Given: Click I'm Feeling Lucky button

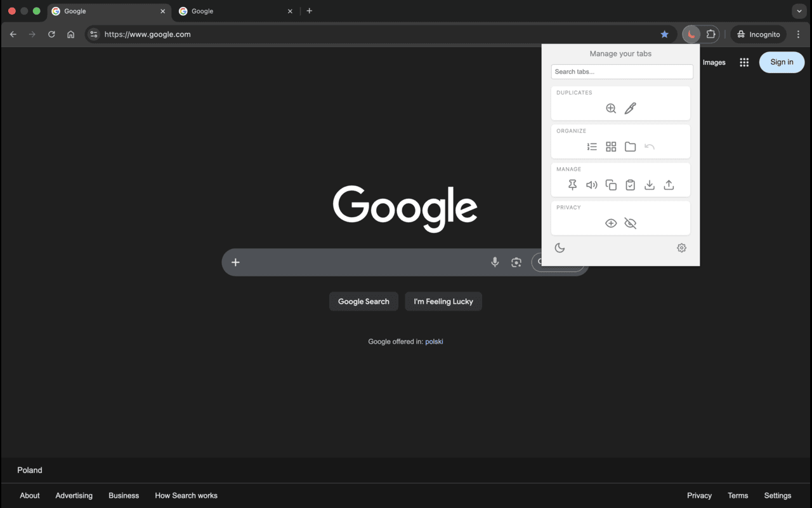Looking at the screenshot, I should 443,302.
